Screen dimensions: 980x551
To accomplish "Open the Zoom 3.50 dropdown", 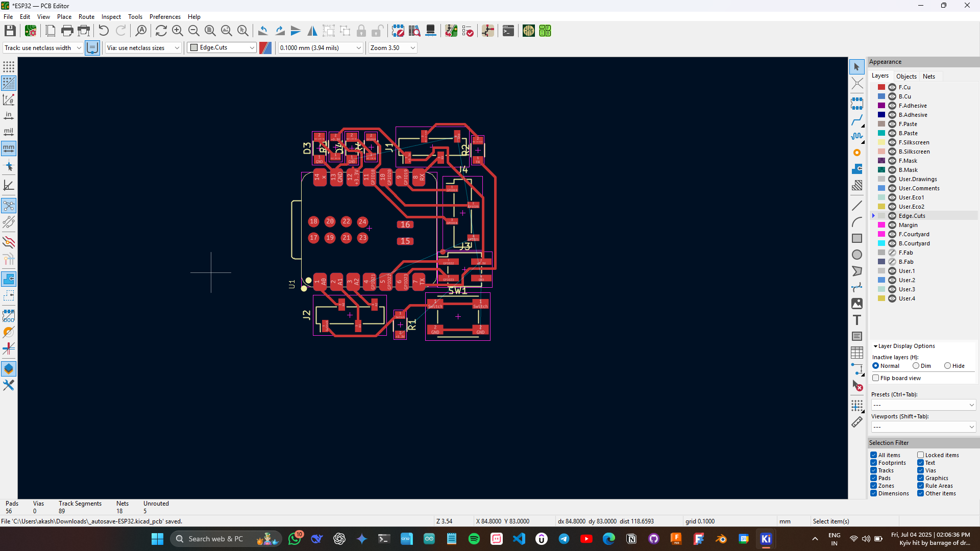I will (x=393, y=47).
